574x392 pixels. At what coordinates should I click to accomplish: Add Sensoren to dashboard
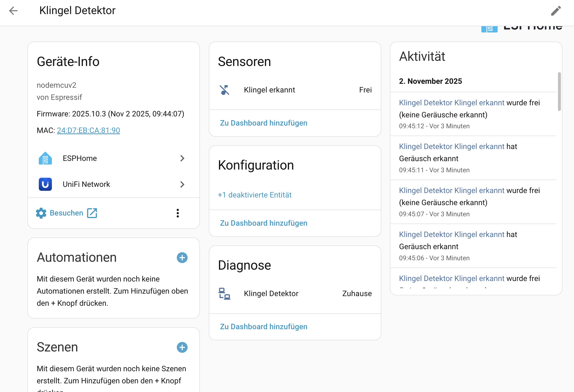click(263, 123)
